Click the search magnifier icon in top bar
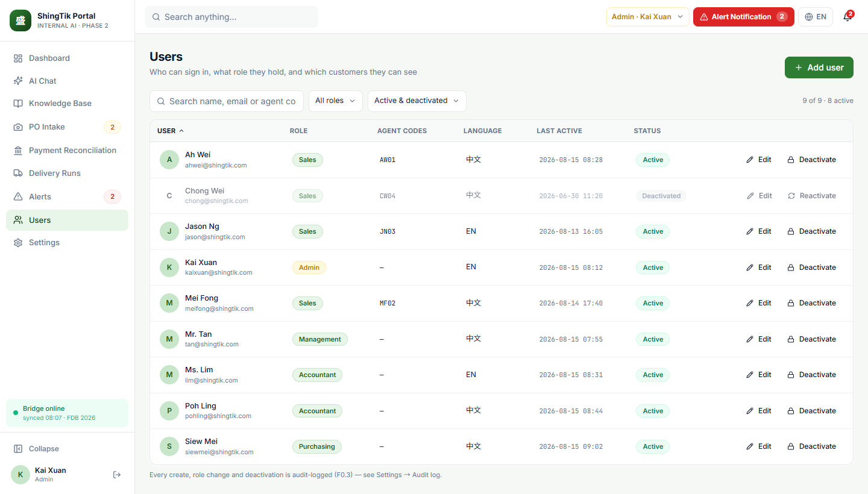 156,17
